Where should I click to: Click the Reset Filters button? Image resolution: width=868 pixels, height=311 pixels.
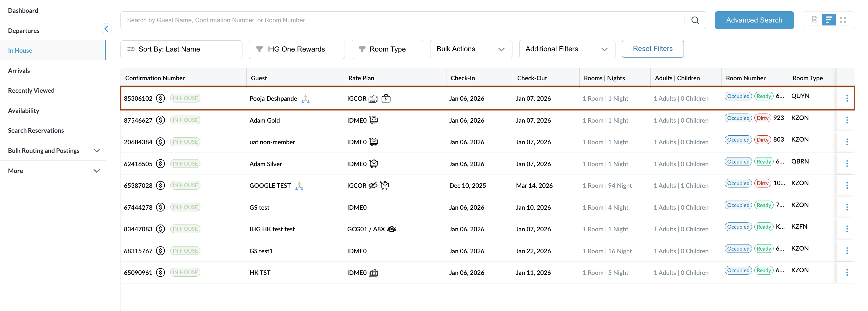tap(652, 49)
